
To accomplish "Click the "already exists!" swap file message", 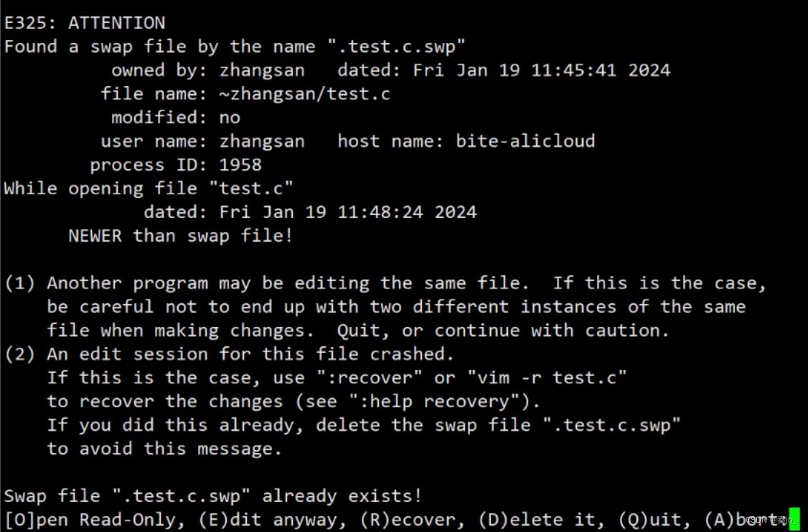I will 342,496.
